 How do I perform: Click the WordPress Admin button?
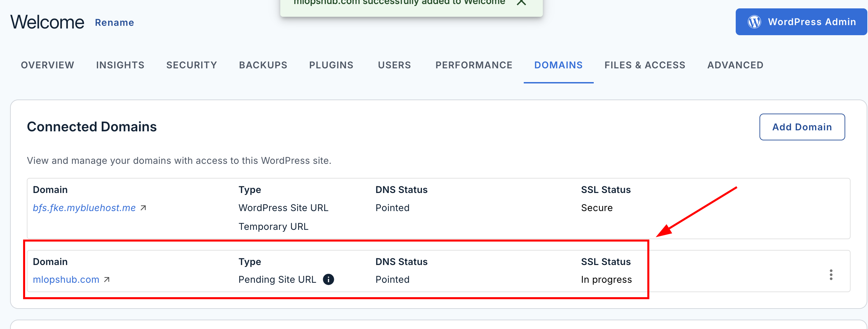(x=801, y=22)
